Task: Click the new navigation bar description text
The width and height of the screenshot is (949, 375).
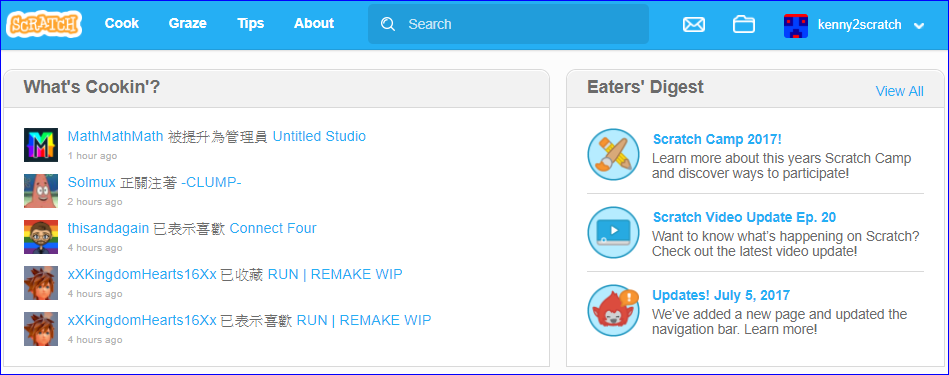Action: (780, 322)
